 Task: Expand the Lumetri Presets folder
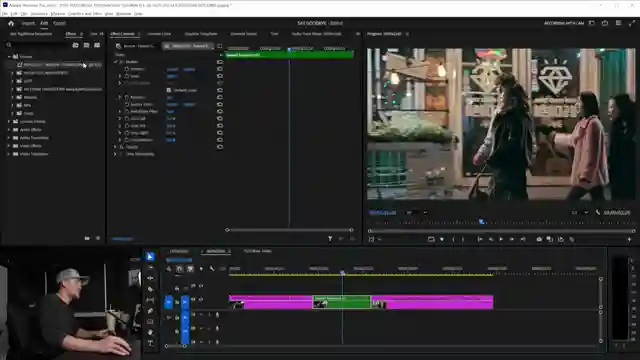click(9, 122)
